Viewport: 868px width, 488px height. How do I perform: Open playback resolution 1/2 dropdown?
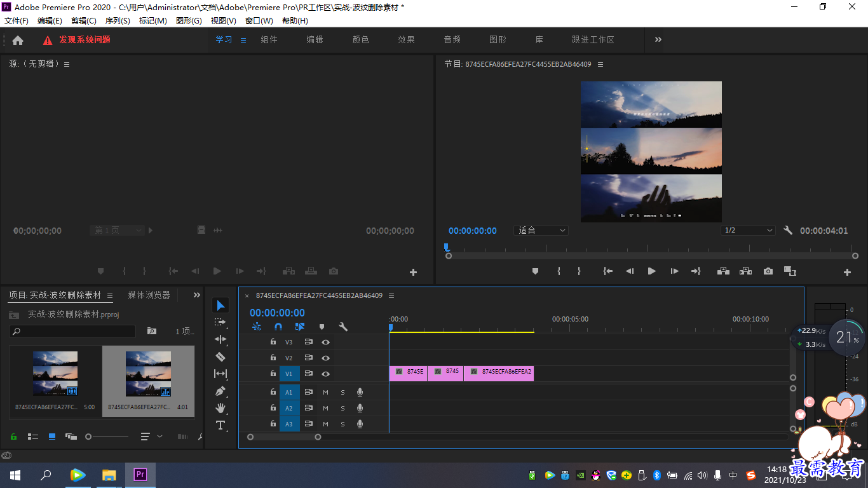[749, 231]
